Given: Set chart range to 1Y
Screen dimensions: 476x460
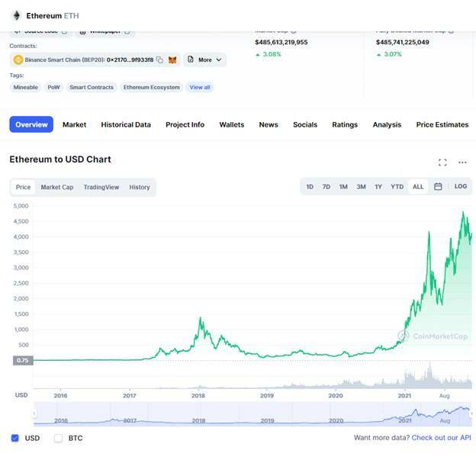Looking at the screenshot, I should coord(378,186).
